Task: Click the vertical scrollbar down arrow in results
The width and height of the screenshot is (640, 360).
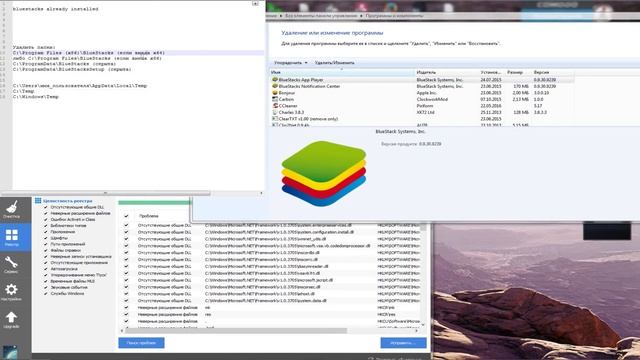Action: point(423,325)
